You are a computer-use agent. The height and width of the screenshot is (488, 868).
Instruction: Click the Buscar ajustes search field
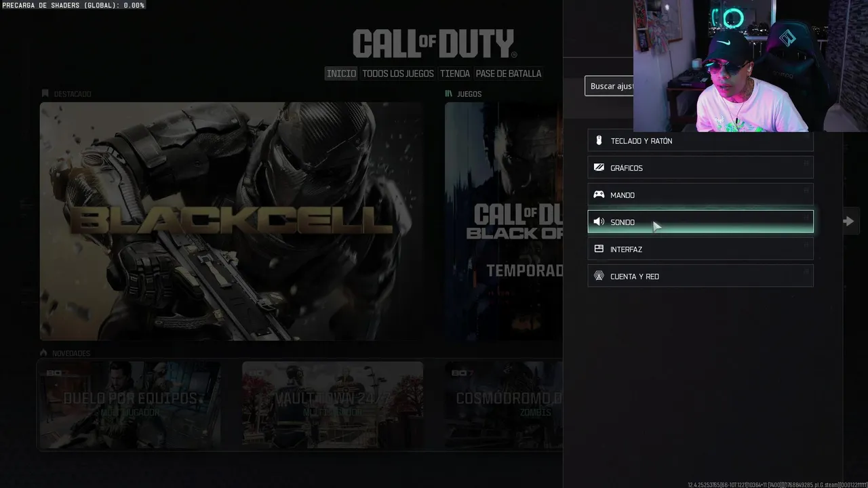click(x=609, y=86)
